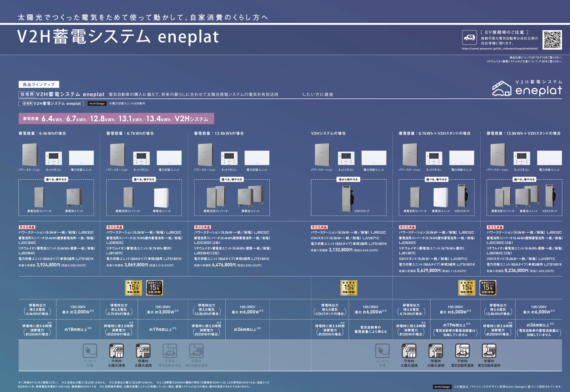The width and height of the screenshot is (570, 392).
Task: Click the Archi Design badge in the footer
Action: [442, 387]
